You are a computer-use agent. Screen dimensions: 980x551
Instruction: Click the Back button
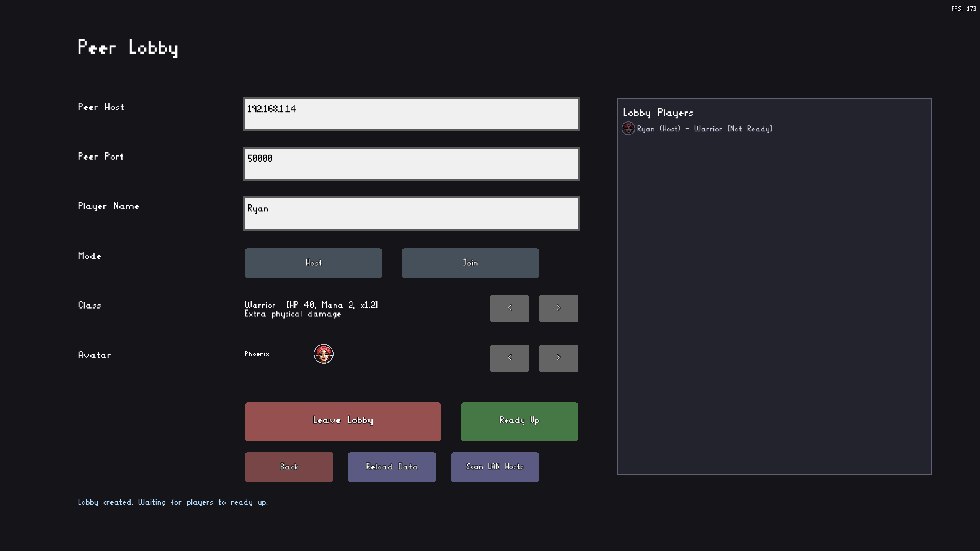pyautogui.click(x=289, y=467)
